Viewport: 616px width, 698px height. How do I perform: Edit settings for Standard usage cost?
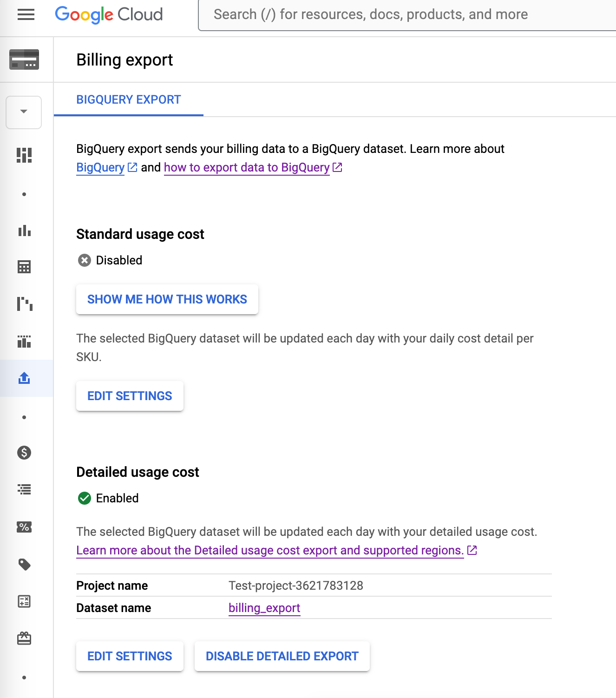(130, 396)
